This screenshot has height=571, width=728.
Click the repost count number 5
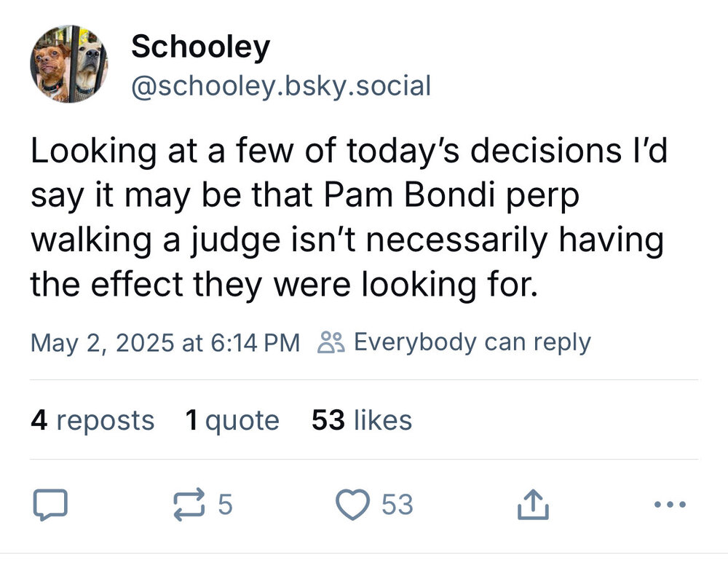225,505
